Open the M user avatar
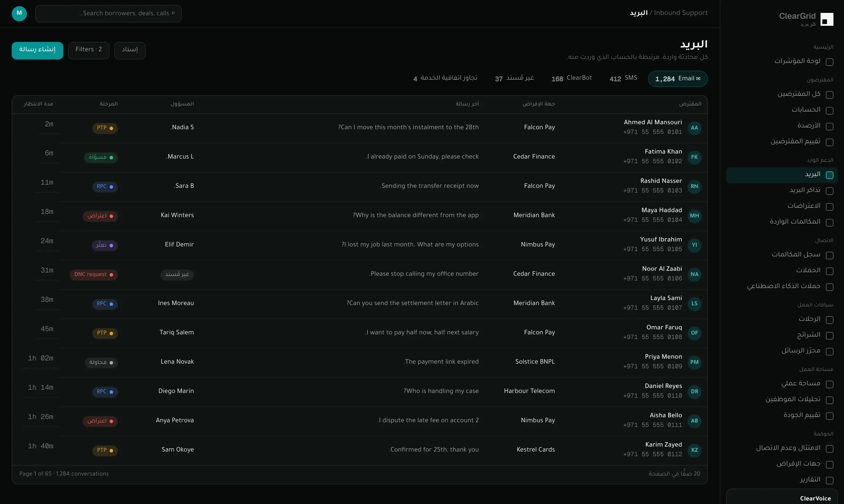Image resolution: width=844 pixels, height=504 pixels. [x=19, y=13]
